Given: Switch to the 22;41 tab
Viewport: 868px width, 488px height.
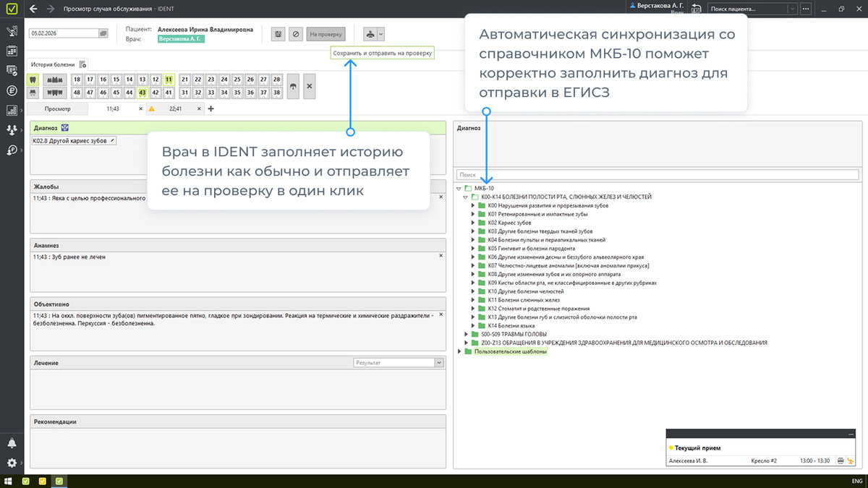Looking at the screenshot, I should click(x=175, y=109).
